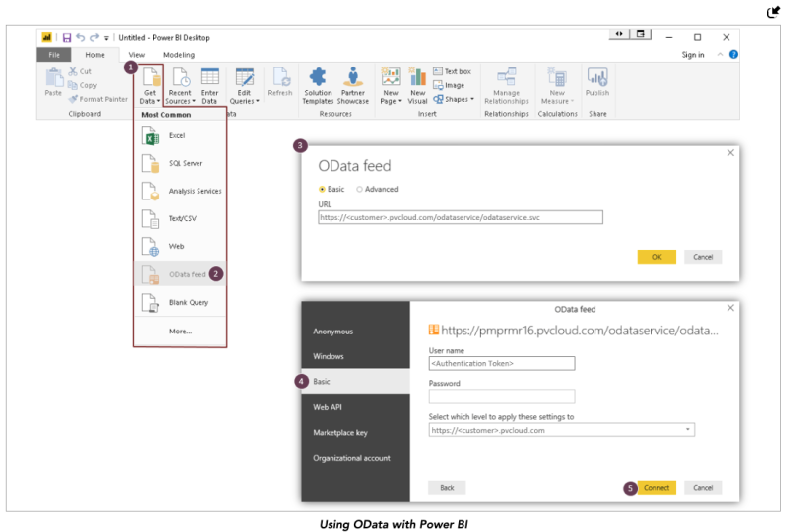The width and height of the screenshot is (794, 532).
Task: Click More... in Get Data menu
Action: pyautogui.click(x=181, y=332)
